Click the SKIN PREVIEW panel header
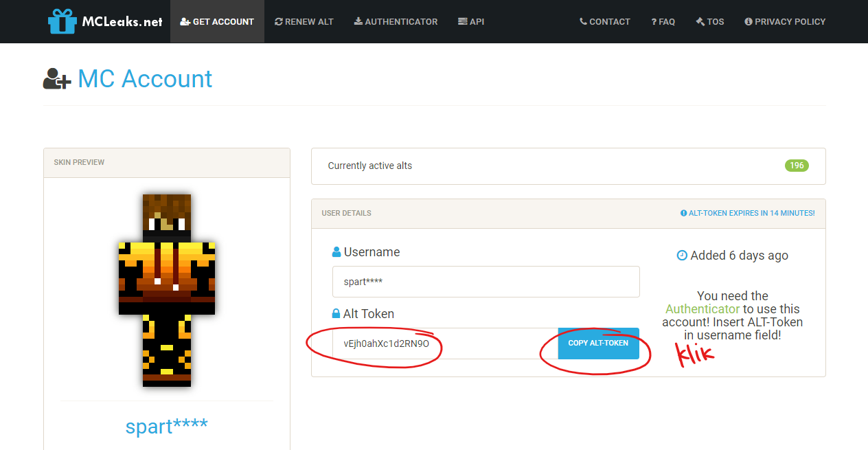Screen dimensions: 868x450 point(167,163)
